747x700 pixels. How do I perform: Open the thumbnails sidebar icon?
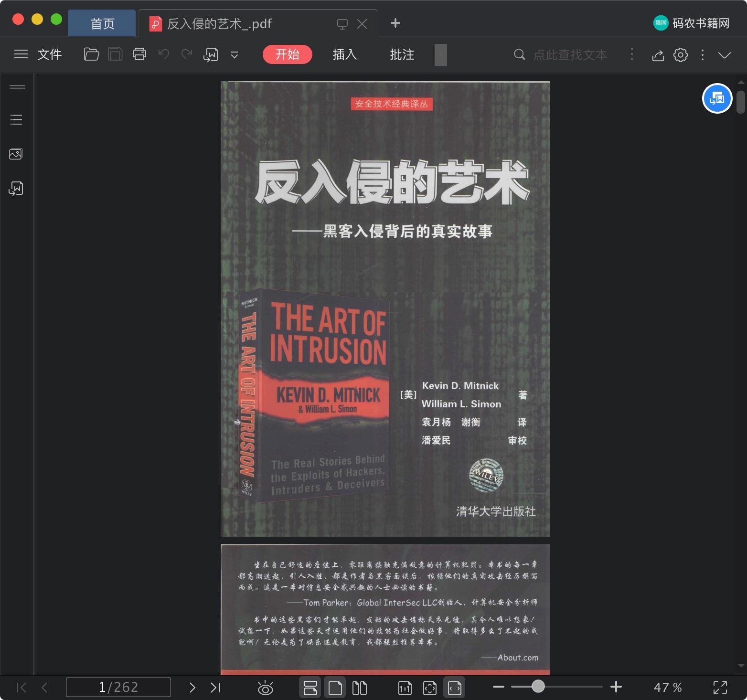pyautogui.click(x=16, y=154)
